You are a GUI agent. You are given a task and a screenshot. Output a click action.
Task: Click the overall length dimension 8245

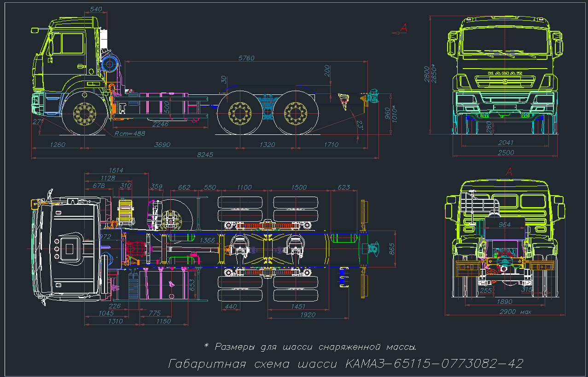[x=205, y=155]
